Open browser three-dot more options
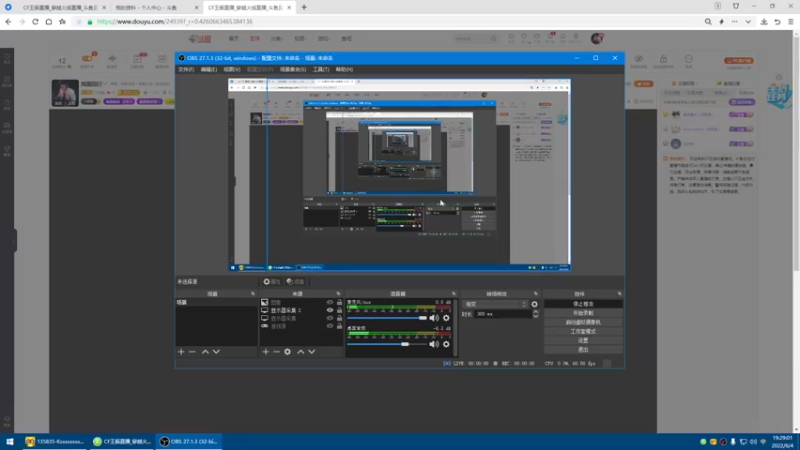Viewport: 800px width, 450px height. coord(735,22)
